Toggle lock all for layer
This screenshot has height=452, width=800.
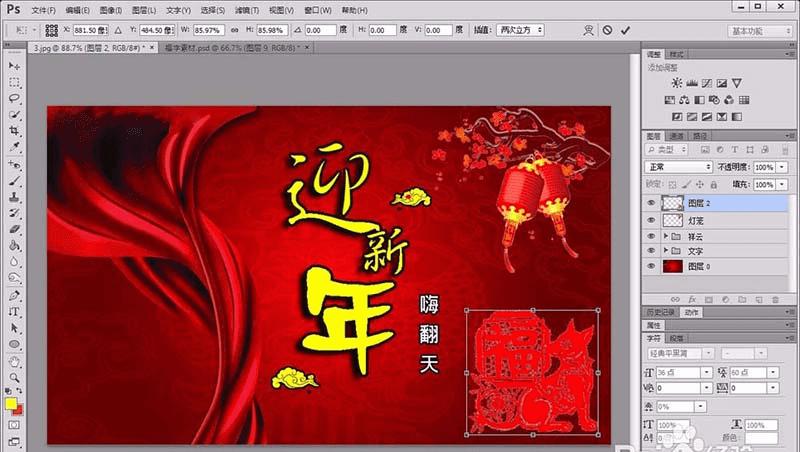pos(713,185)
